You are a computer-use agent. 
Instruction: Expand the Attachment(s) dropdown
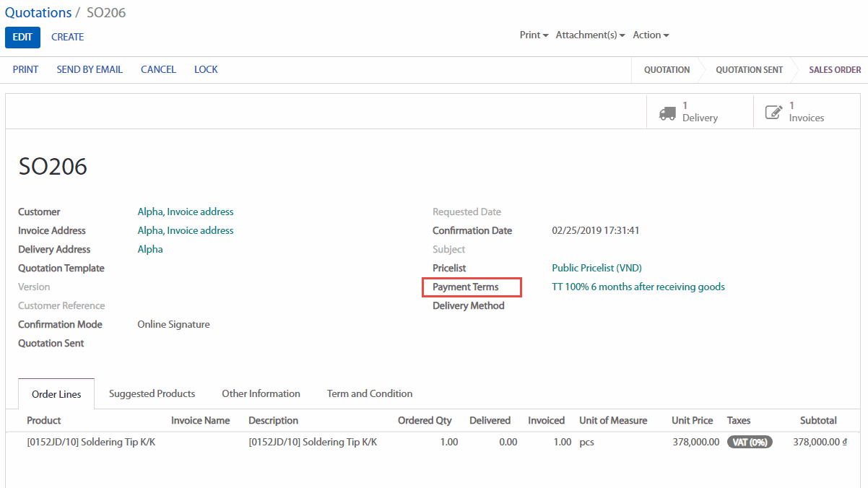click(590, 35)
